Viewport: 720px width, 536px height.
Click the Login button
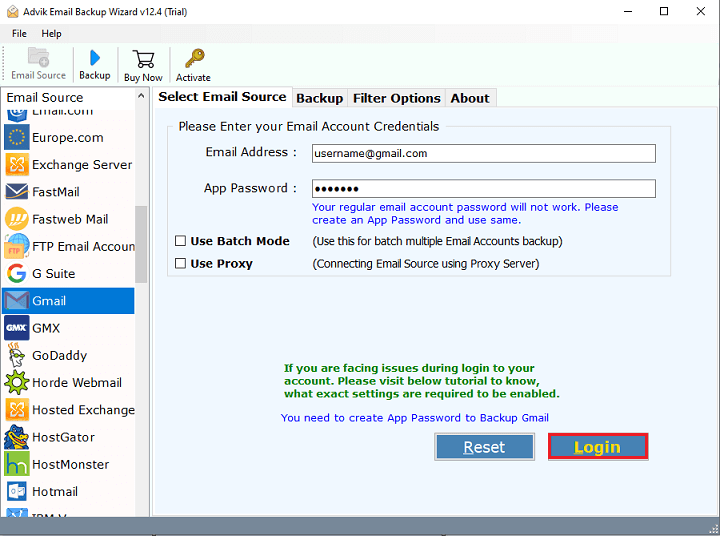[x=598, y=447]
